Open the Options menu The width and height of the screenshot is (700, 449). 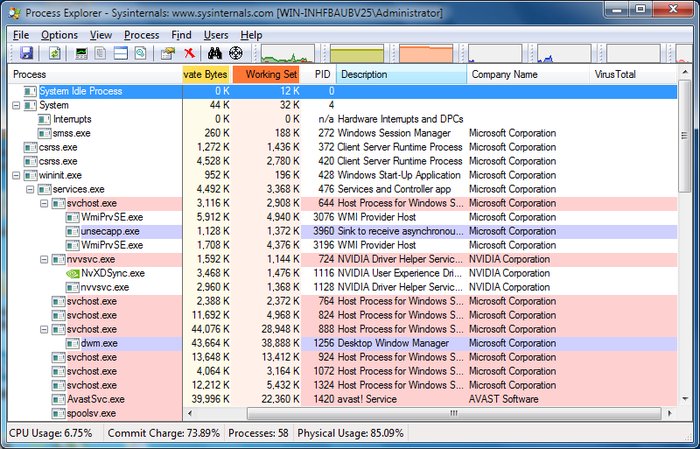tap(59, 35)
